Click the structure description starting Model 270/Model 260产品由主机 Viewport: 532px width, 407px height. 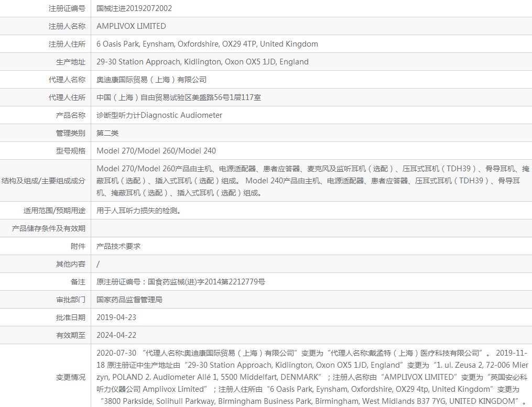tap(313, 181)
